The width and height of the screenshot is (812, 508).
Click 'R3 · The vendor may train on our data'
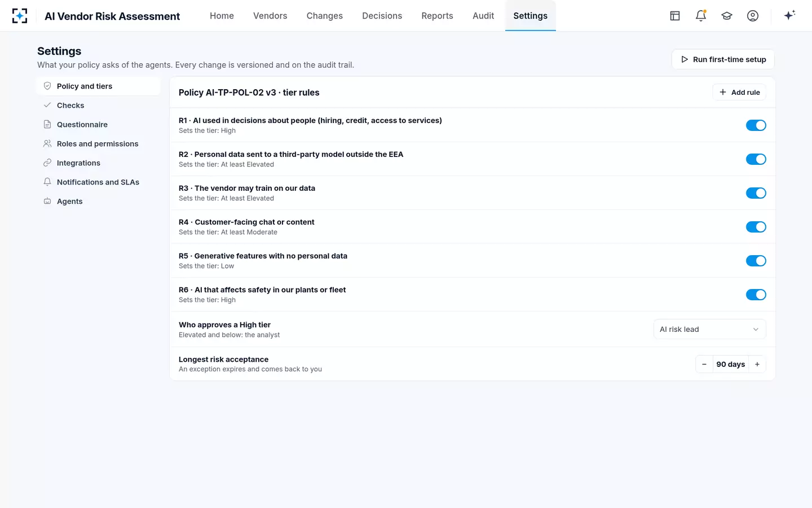pyautogui.click(x=247, y=188)
